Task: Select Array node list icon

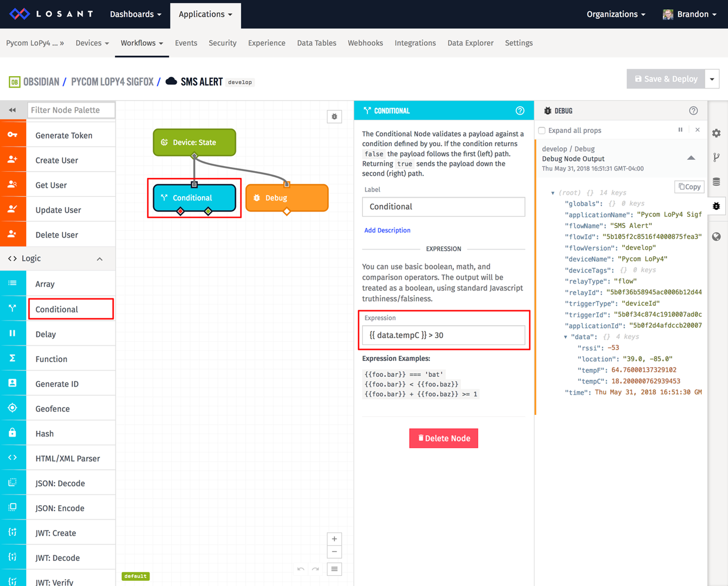Action: coord(13,284)
